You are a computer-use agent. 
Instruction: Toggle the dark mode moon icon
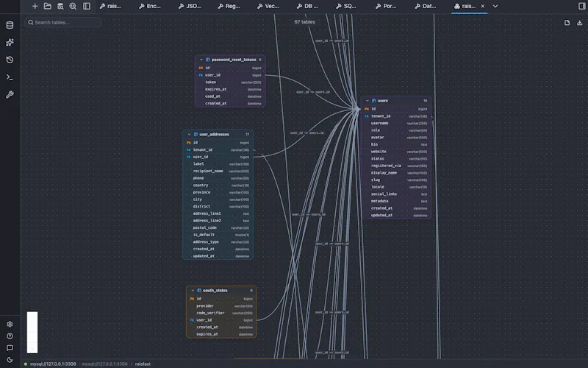10,360
